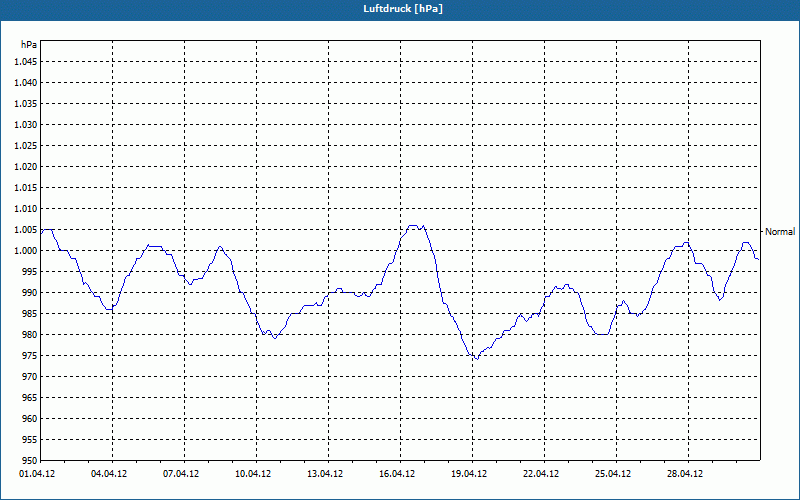Click the 950 y-axis label
The image size is (800, 500).
30,461
